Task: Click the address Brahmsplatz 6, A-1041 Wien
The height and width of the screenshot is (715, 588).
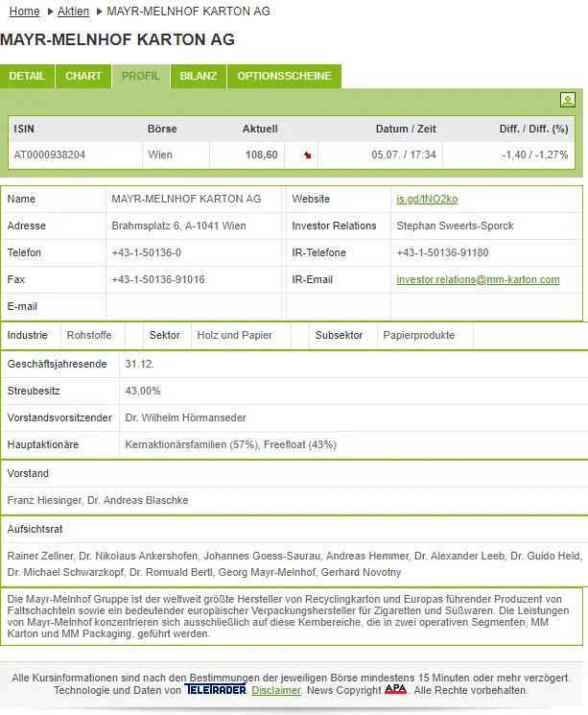Action: point(178,226)
